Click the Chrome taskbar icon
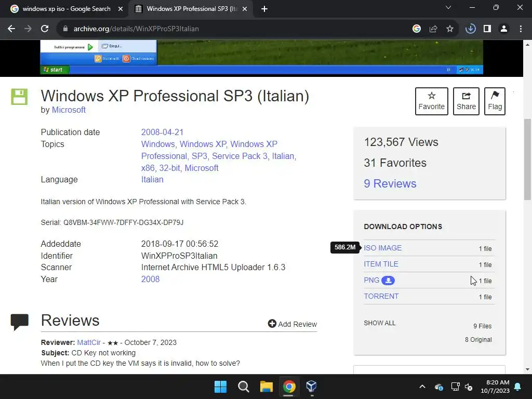Screen dimensions: 532x399 click(289, 387)
